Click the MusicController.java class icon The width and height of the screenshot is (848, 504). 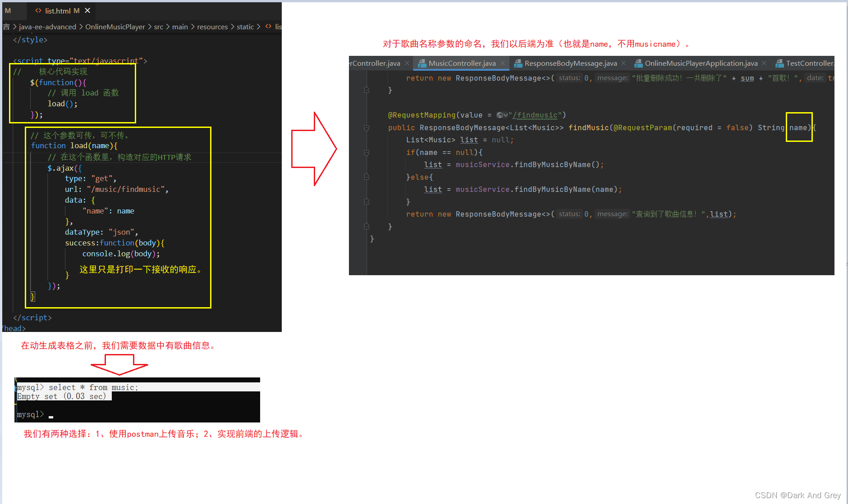[x=422, y=64]
